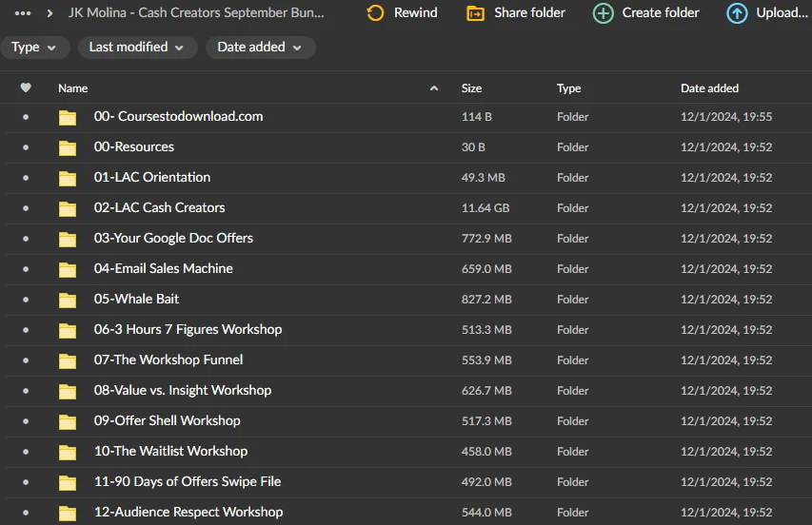The image size is (812, 525).
Task: Click date 12/1/2024, 19:55
Action: tap(726, 117)
